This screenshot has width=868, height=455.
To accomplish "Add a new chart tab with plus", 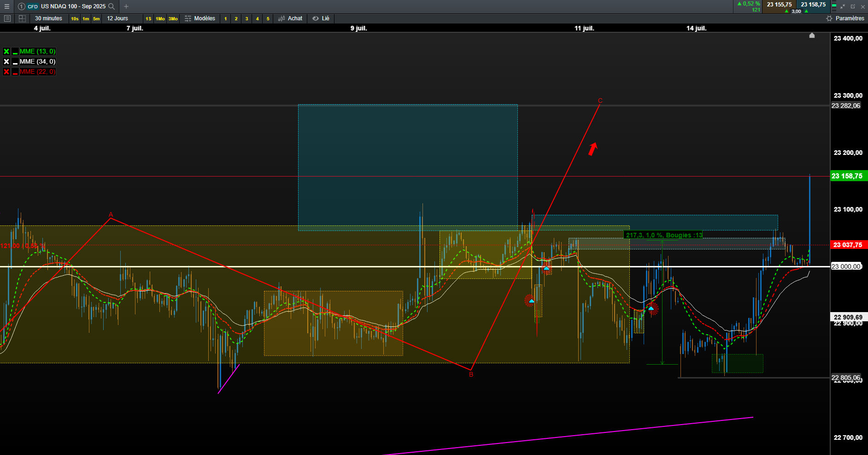I will click(126, 6).
